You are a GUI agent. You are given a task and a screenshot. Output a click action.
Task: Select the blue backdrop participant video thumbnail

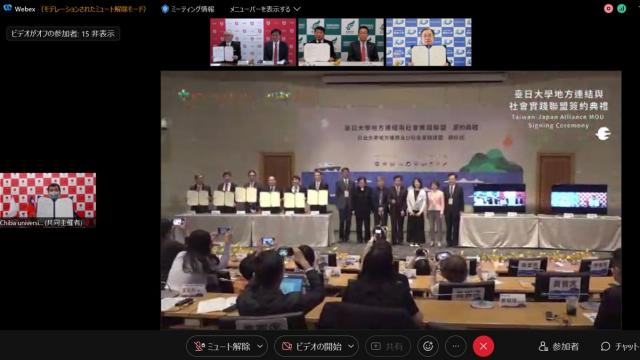[x=429, y=42]
